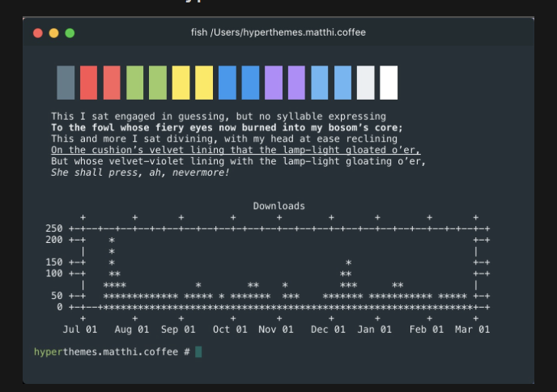Close the fish terminal window
Image resolution: width=557 pixels, height=392 pixels.
click(x=38, y=33)
